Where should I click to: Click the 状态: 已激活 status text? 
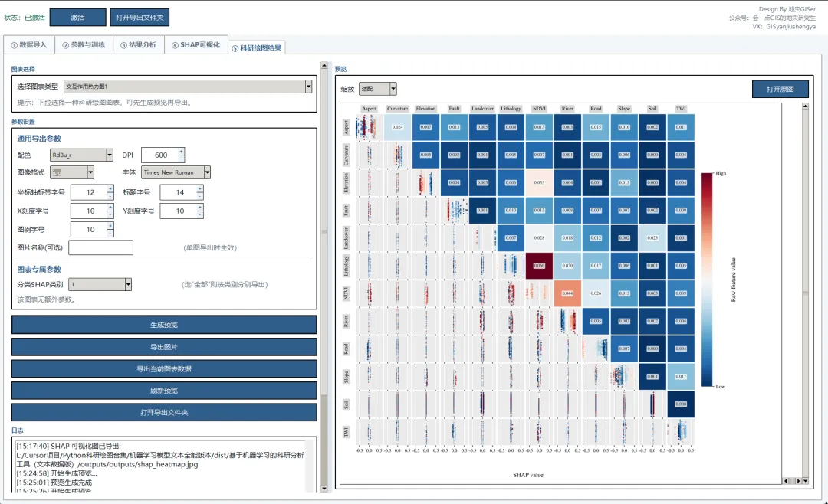click(x=25, y=18)
